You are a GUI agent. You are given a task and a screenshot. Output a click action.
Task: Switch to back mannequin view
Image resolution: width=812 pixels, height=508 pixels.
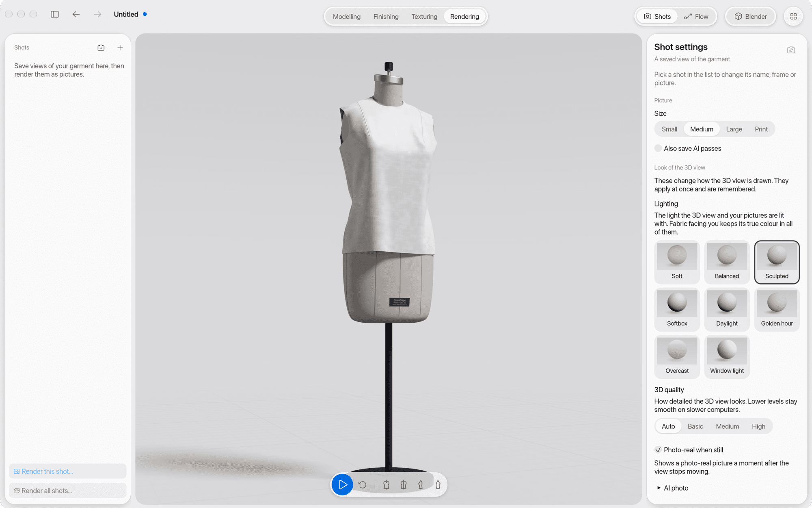coord(404,484)
